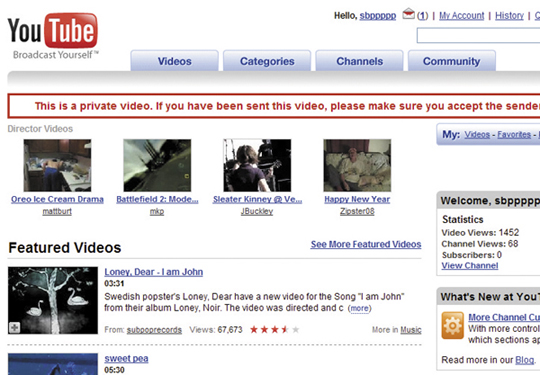
Task: Rate Loney, Dear video with first star
Action: (x=254, y=330)
